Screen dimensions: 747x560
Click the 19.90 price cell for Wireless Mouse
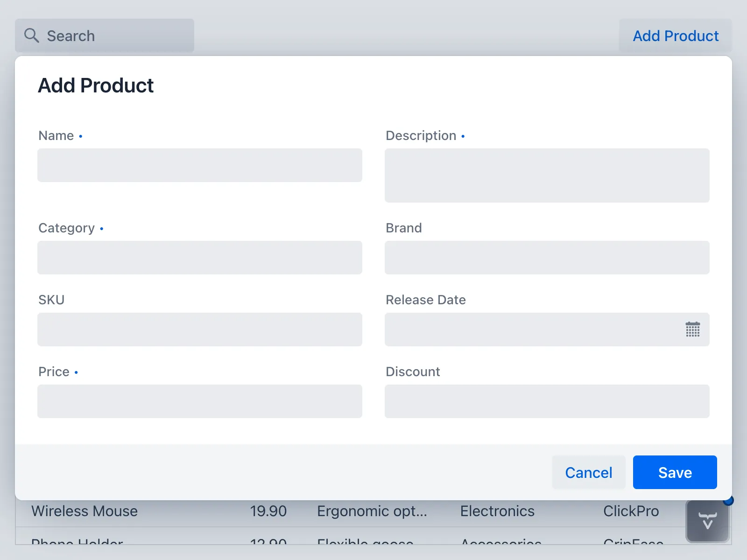tap(268, 511)
